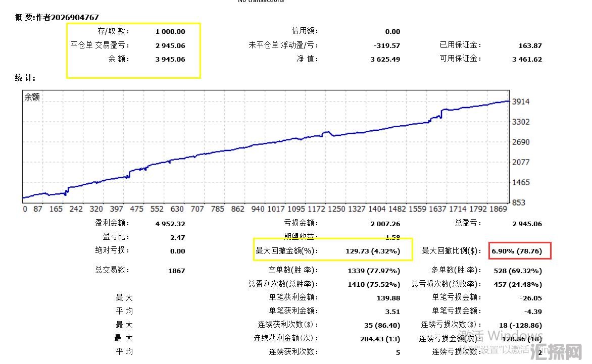Click the red-boxed 6.90% (78.76) drawdown value
The image size is (592, 364).
pos(519,251)
